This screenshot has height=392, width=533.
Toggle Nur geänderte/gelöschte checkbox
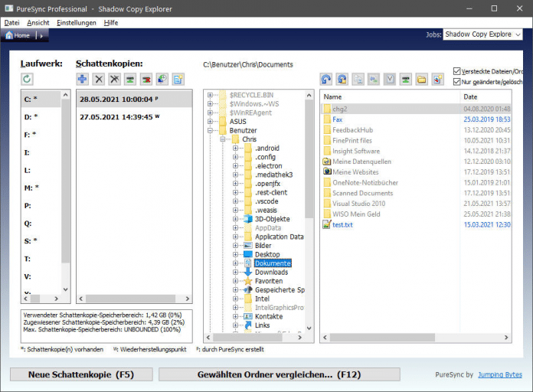pyautogui.click(x=457, y=82)
